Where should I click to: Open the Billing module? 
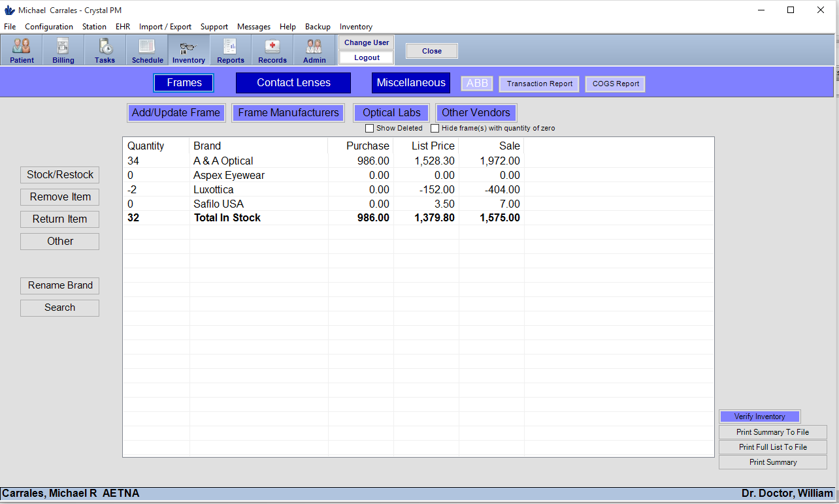click(x=63, y=50)
